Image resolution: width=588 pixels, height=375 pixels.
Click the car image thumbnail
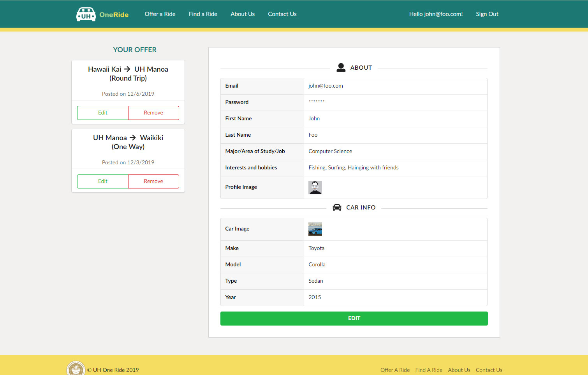pos(315,229)
